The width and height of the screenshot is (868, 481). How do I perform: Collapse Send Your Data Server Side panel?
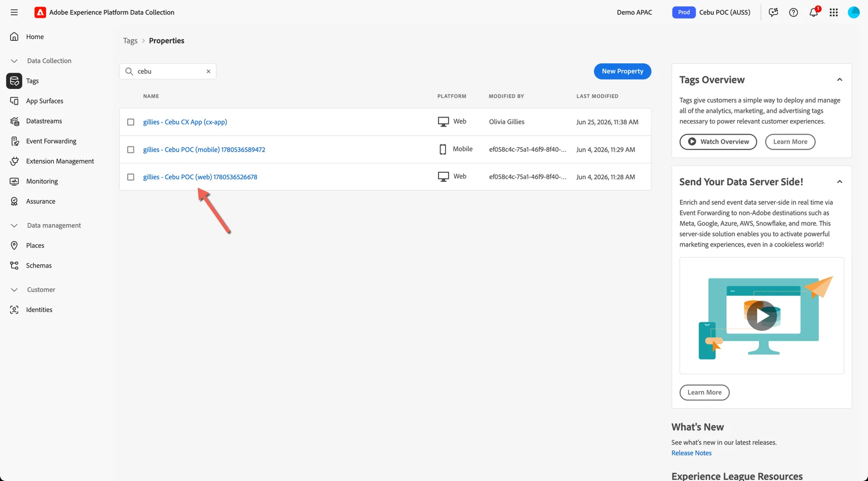(839, 182)
